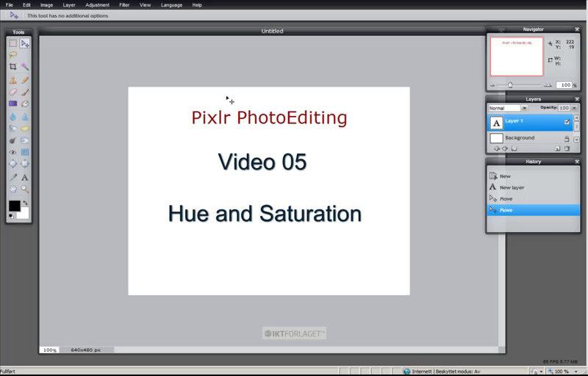Click the first Move entry in History
This screenshot has height=376, width=588.
point(533,198)
